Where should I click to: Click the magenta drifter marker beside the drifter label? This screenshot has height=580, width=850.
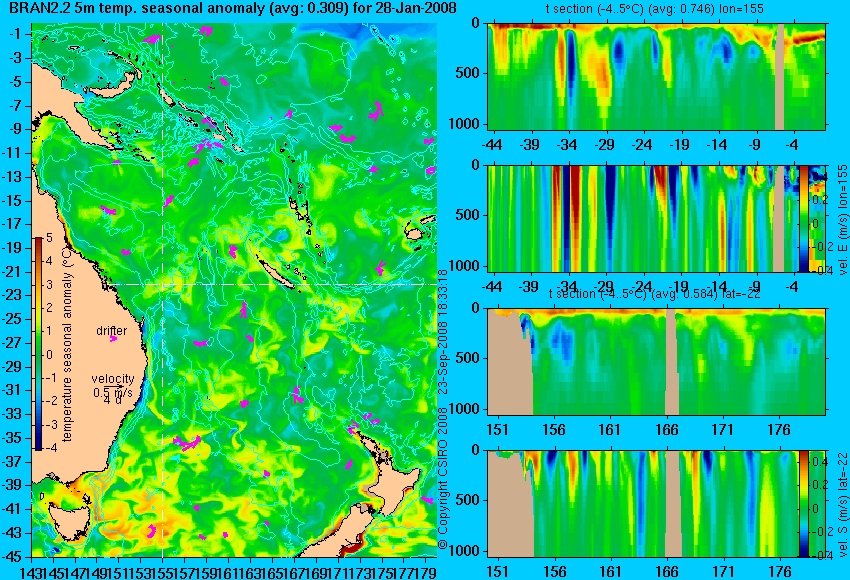click(113, 339)
